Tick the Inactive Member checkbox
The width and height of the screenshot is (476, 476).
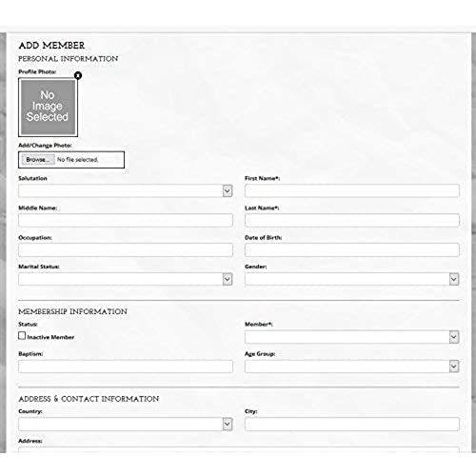coord(22,336)
